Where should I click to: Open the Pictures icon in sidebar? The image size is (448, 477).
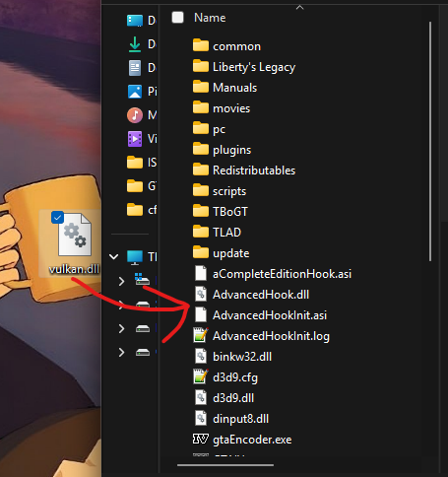[135, 92]
